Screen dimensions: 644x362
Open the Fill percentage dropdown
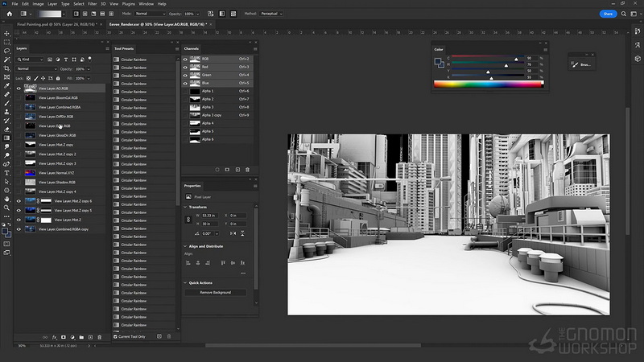coord(89,78)
